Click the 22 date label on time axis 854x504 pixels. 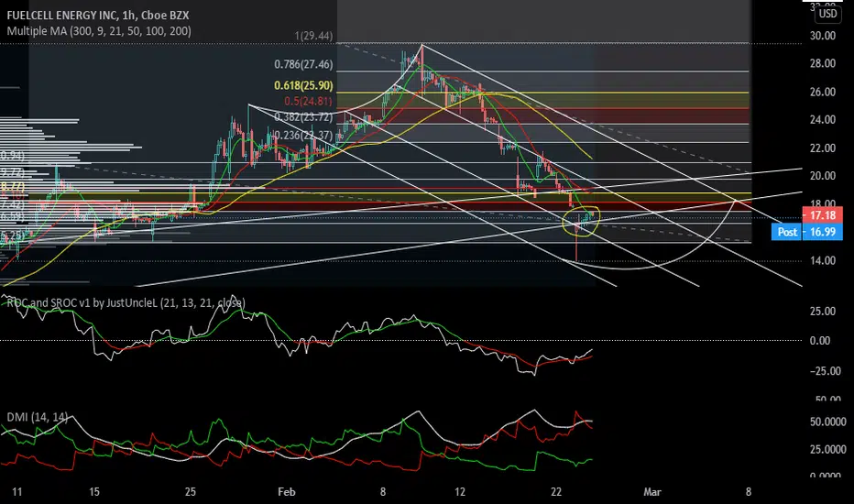(x=555, y=492)
